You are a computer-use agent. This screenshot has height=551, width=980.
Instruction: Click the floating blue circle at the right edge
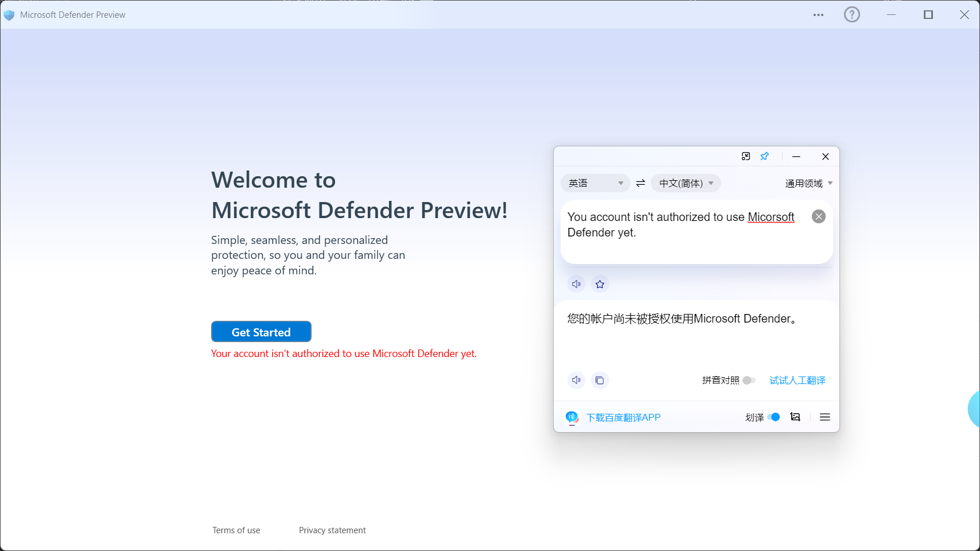(974, 409)
